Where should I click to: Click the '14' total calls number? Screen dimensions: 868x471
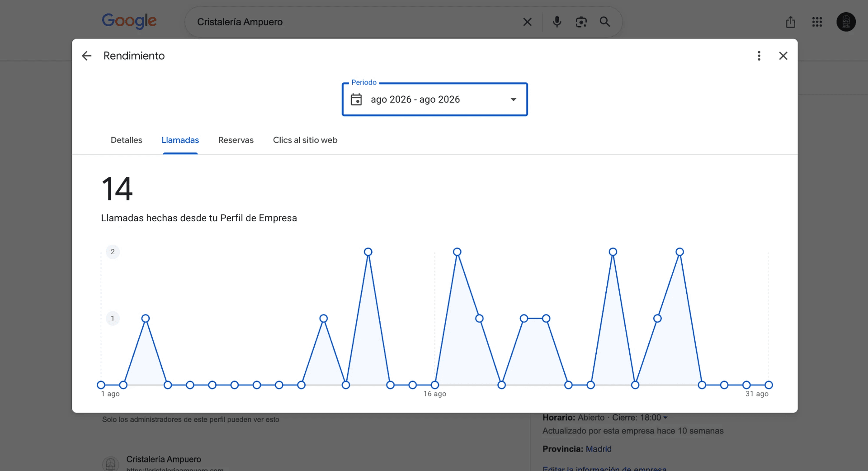pyautogui.click(x=117, y=189)
